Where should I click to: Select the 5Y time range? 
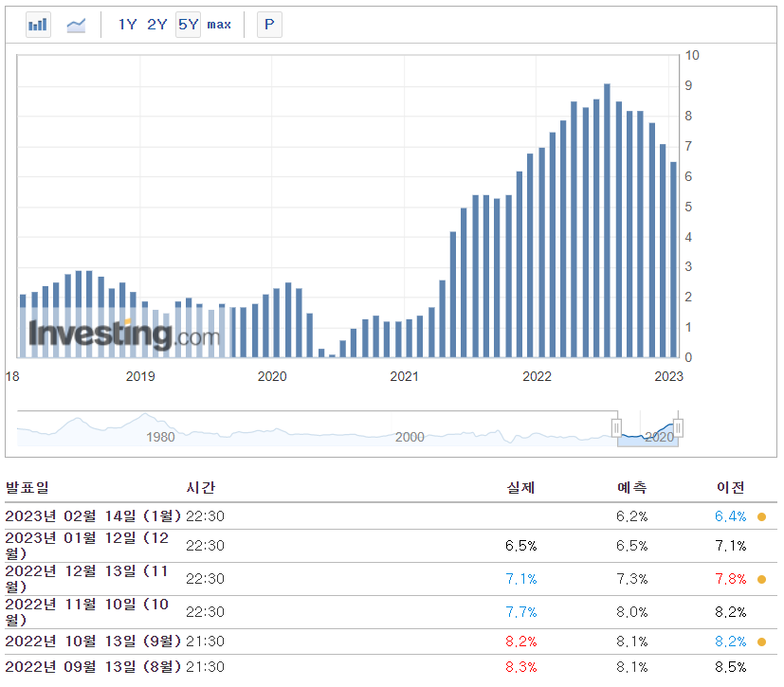tap(188, 25)
